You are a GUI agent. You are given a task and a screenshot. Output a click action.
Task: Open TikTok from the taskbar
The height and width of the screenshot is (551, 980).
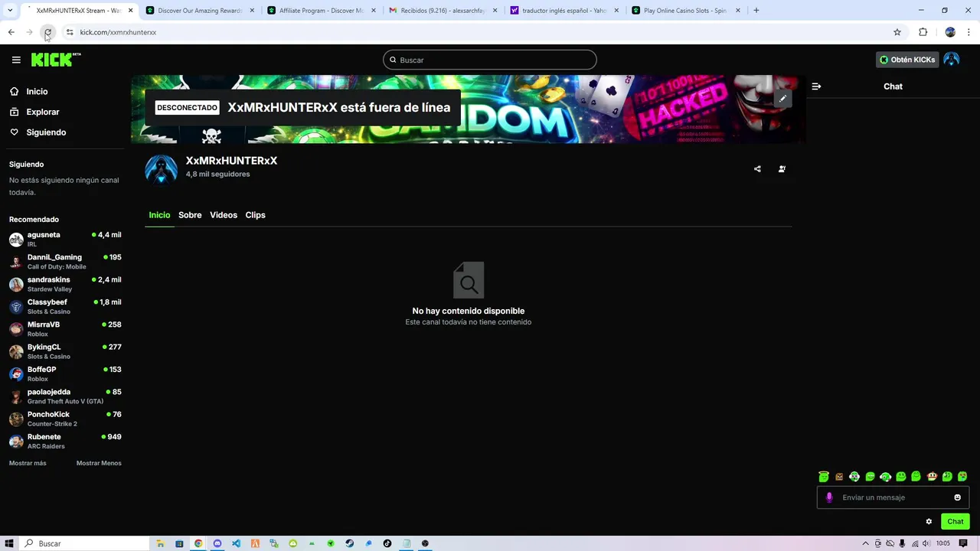pyautogui.click(x=387, y=543)
